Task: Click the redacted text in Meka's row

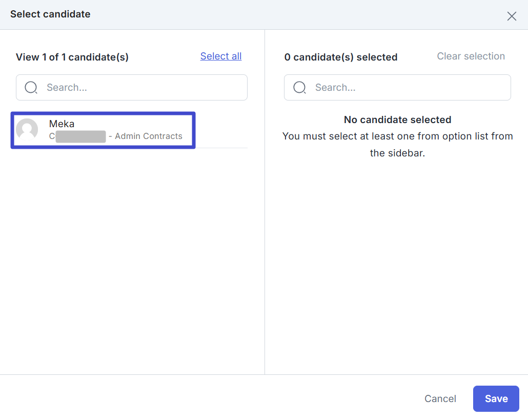Action: tap(80, 136)
